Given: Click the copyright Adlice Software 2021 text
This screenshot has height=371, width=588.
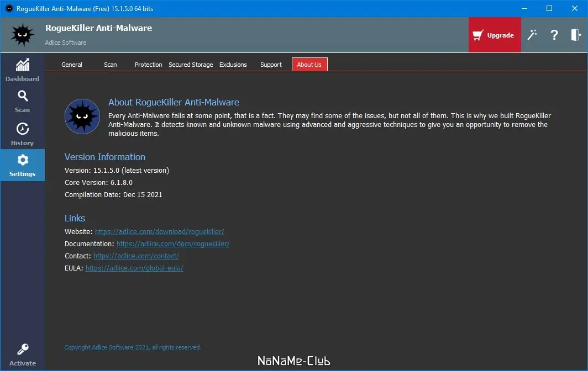Looking at the screenshot, I should coord(133,347).
